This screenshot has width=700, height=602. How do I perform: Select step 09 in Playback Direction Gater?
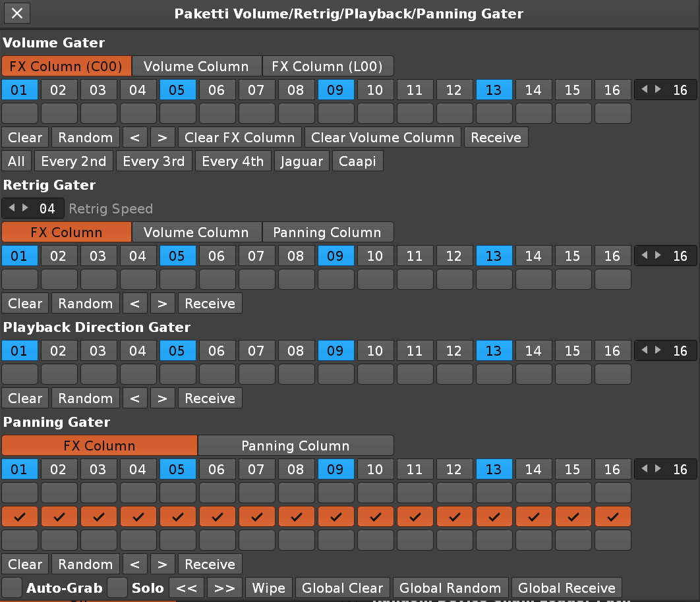(x=335, y=350)
